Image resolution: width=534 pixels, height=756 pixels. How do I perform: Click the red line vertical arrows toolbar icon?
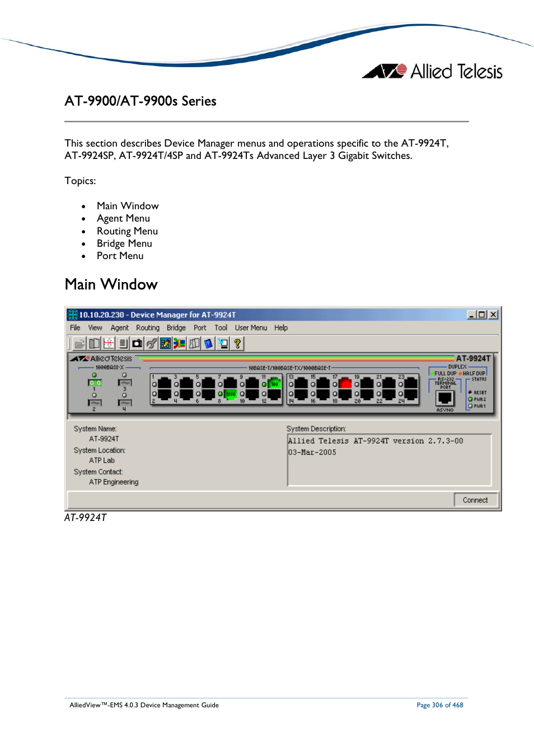coord(109,344)
